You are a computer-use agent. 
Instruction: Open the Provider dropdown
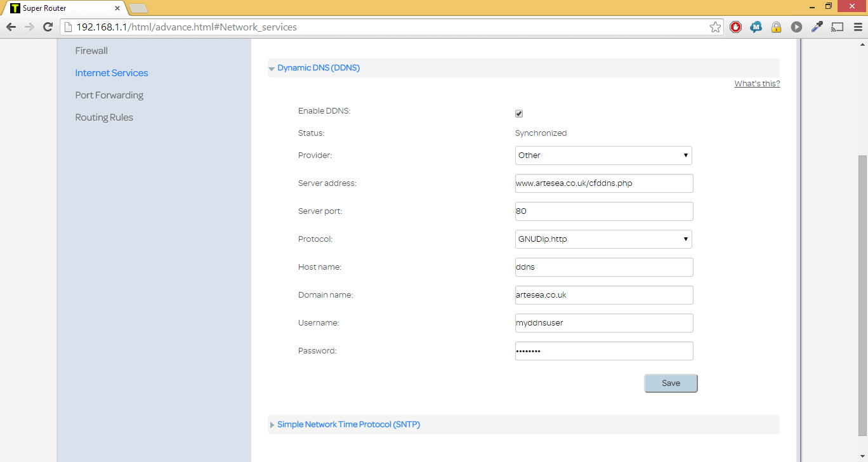point(603,155)
